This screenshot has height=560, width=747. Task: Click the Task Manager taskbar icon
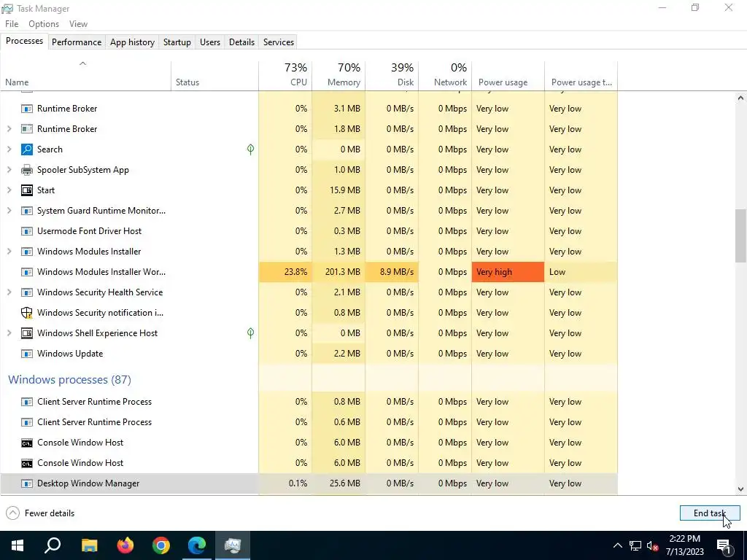point(233,545)
